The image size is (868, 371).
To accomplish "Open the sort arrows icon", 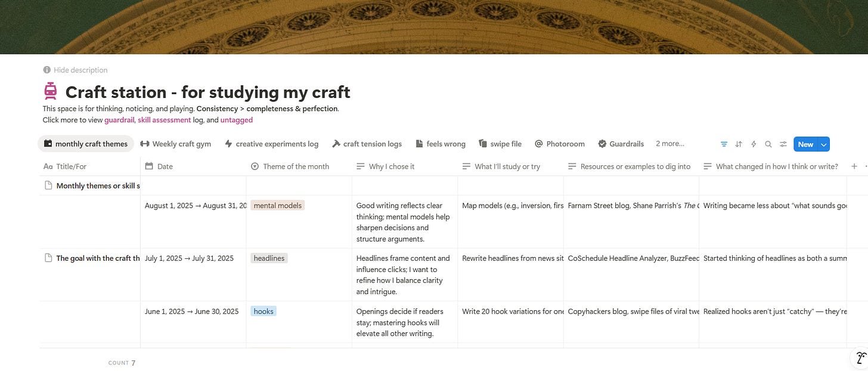I will [x=739, y=144].
